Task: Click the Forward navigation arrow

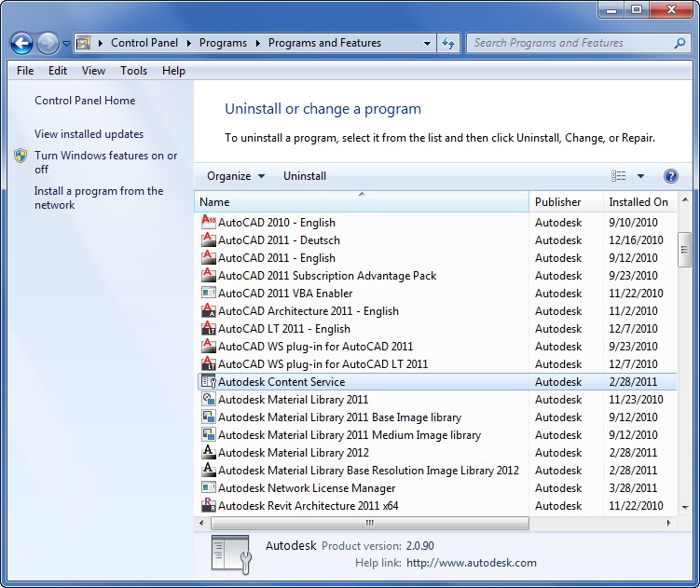Action: (48, 43)
